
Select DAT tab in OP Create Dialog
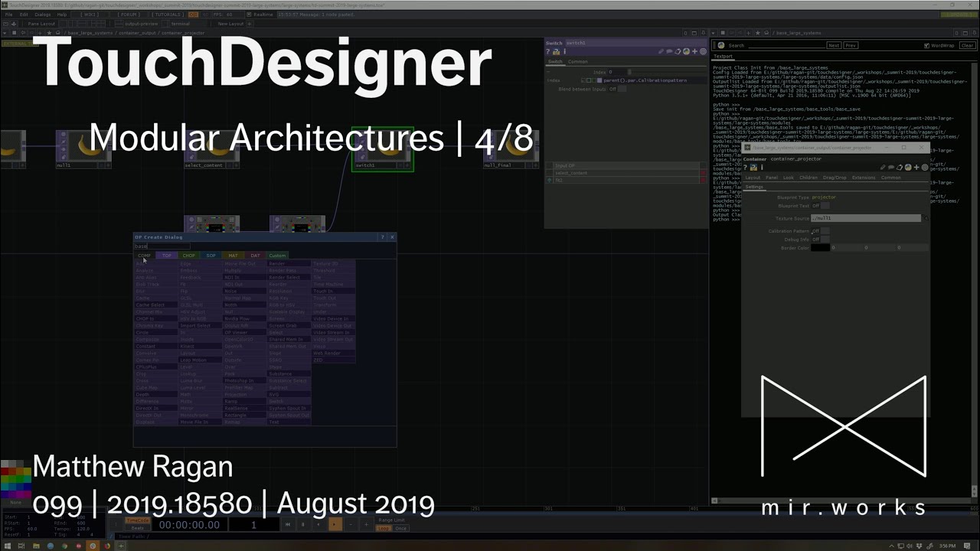[255, 256]
